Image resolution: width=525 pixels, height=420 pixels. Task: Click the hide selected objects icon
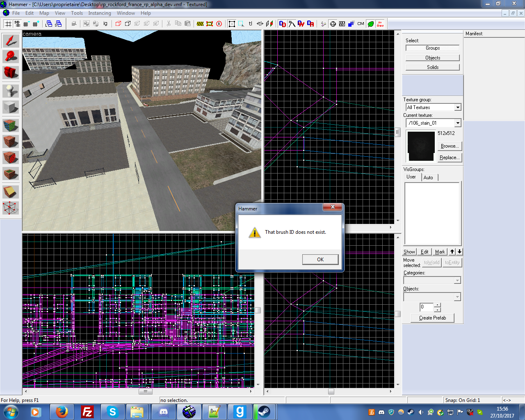118,24
